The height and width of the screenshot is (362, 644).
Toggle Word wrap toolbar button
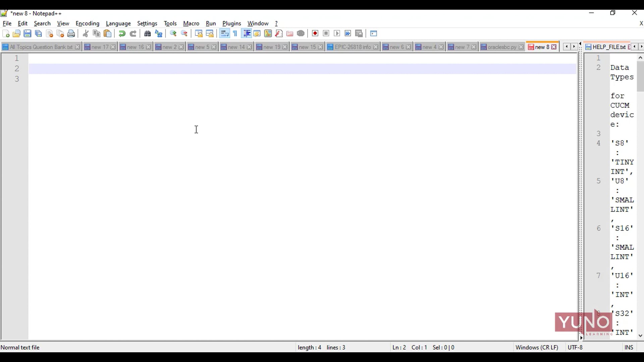point(224,34)
